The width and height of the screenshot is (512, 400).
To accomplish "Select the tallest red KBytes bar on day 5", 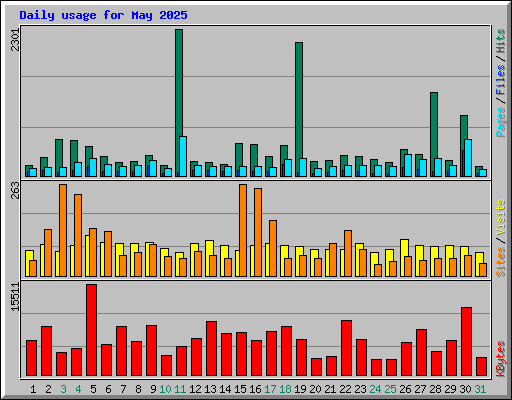I will click(91, 330).
